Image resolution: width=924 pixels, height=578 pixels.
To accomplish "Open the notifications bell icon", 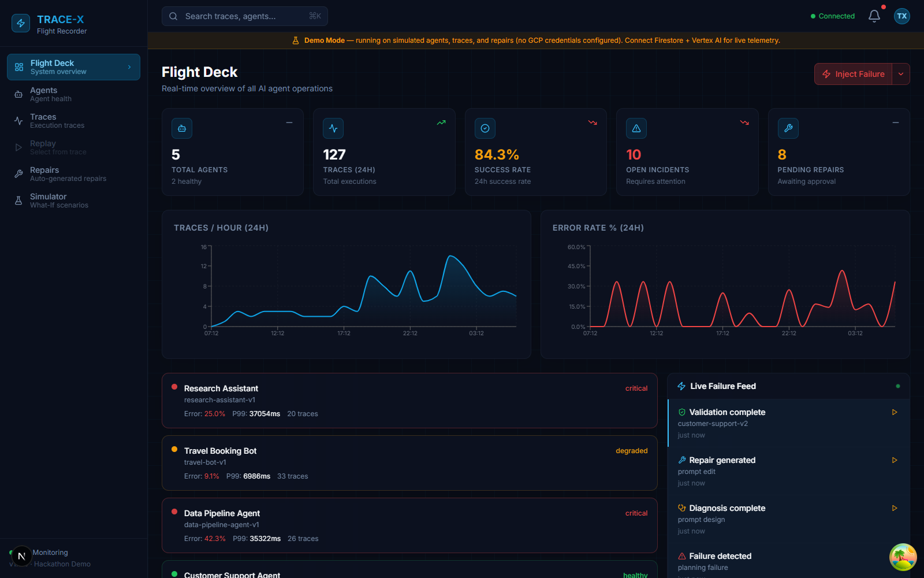I will [874, 16].
